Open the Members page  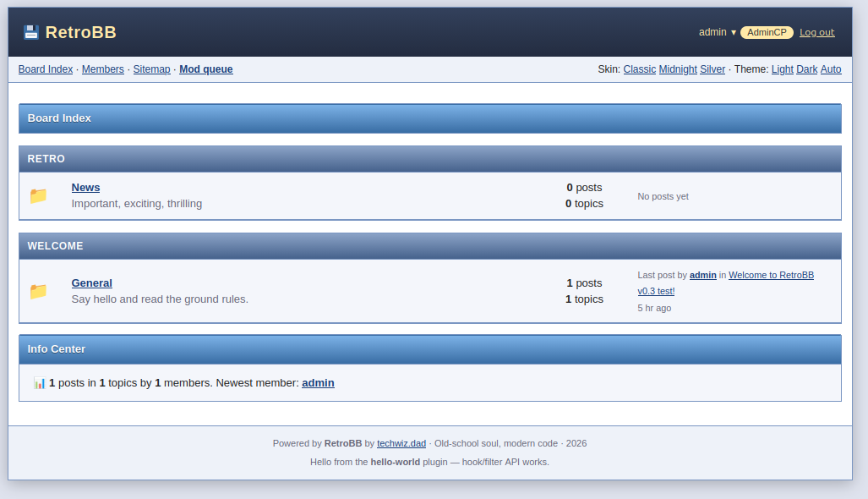(103, 69)
